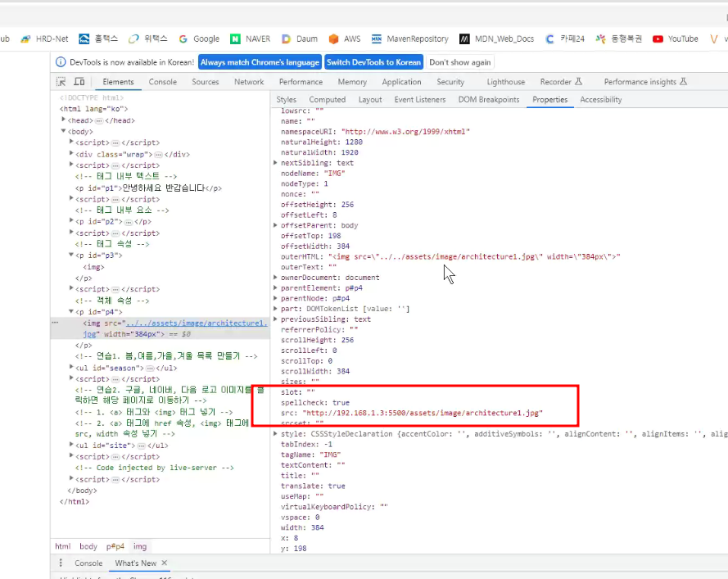Image resolution: width=728 pixels, height=579 pixels.
Task: Open the Security panel tab
Action: click(450, 82)
